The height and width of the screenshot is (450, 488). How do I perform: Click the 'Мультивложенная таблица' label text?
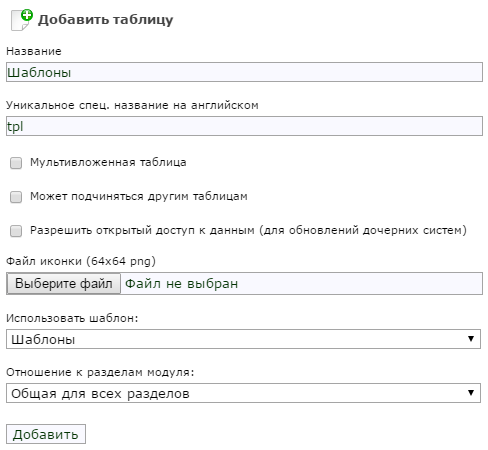pos(108,162)
